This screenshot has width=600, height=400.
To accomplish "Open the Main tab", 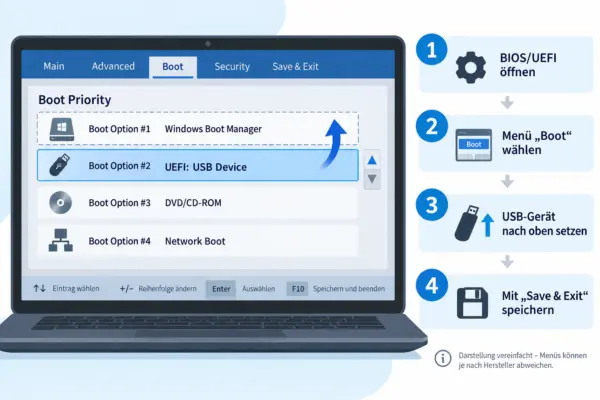I will coord(54,66).
